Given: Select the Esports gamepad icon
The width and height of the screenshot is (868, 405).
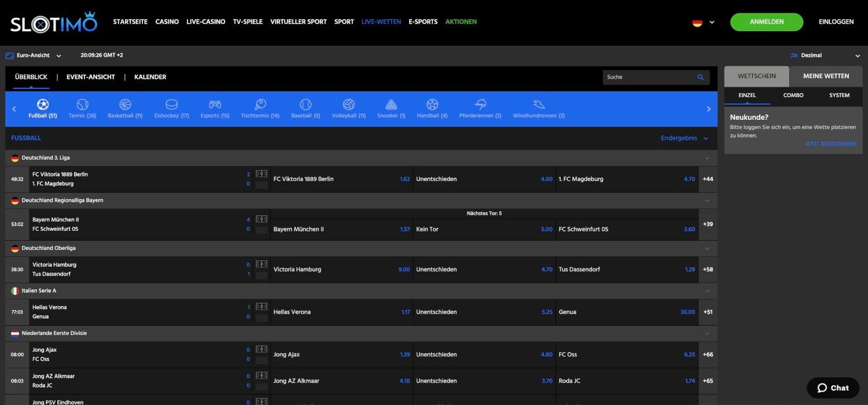Looking at the screenshot, I should tap(215, 105).
